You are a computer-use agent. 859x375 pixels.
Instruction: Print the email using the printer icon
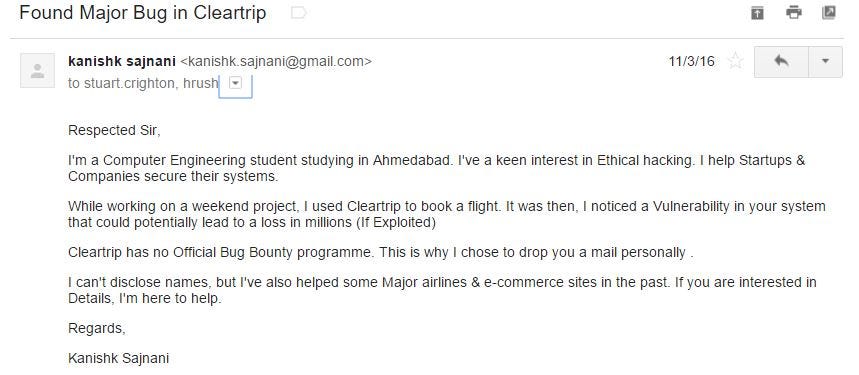tap(794, 13)
